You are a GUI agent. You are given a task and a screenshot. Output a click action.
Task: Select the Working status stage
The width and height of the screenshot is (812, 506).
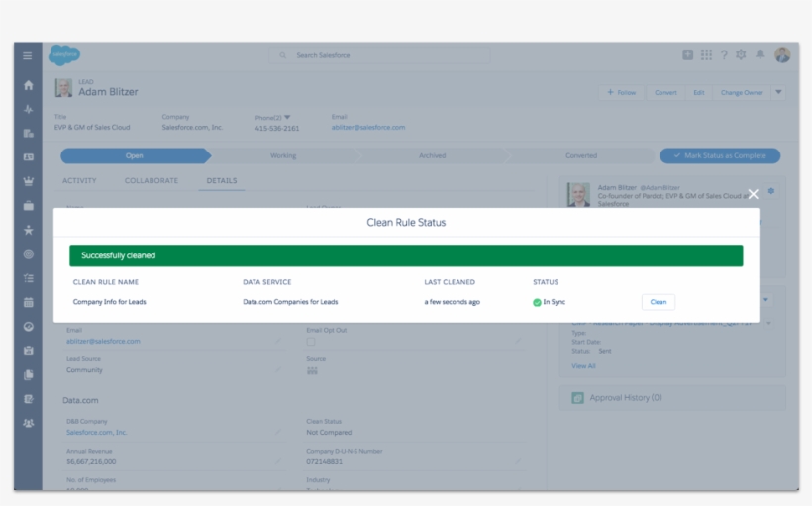click(x=283, y=155)
